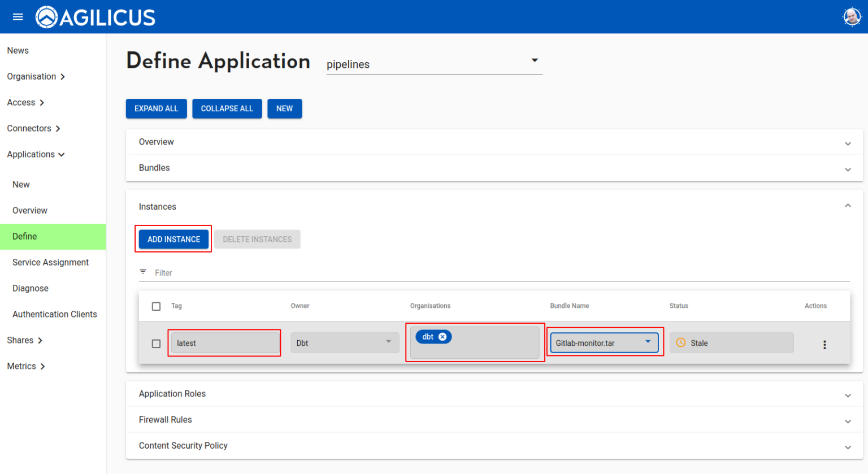Image resolution: width=868 pixels, height=474 pixels.
Task: Open the Gitlab-monitor.tar bundle name dropdown
Action: (x=648, y=342)
